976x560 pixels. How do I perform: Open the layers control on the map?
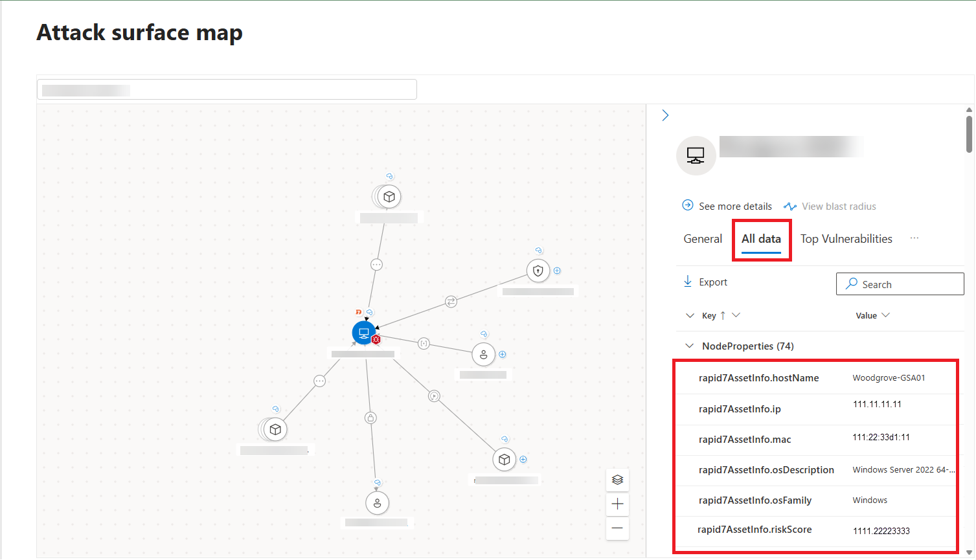point(617,480)
